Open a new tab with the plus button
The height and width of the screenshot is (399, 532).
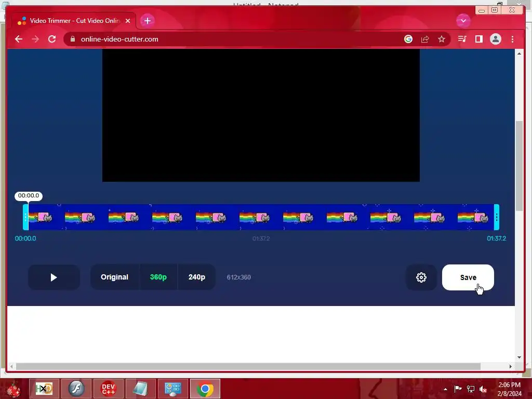pyautogui.click(x=147, y=21)
